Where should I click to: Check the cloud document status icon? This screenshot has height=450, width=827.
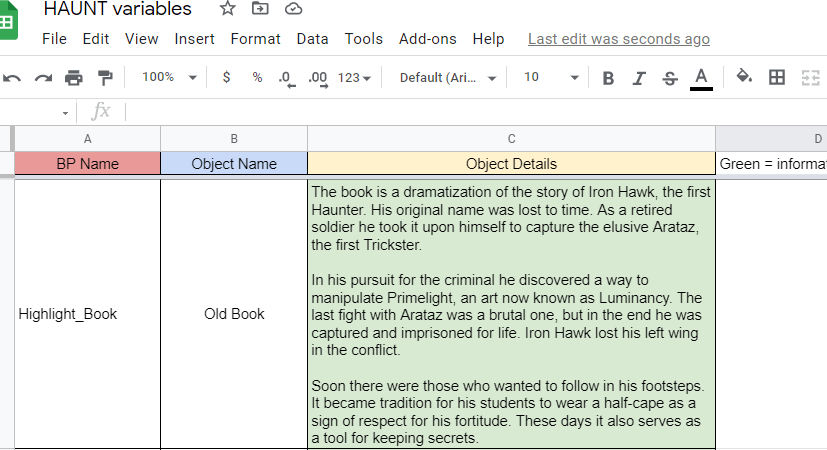click(293, 9)
